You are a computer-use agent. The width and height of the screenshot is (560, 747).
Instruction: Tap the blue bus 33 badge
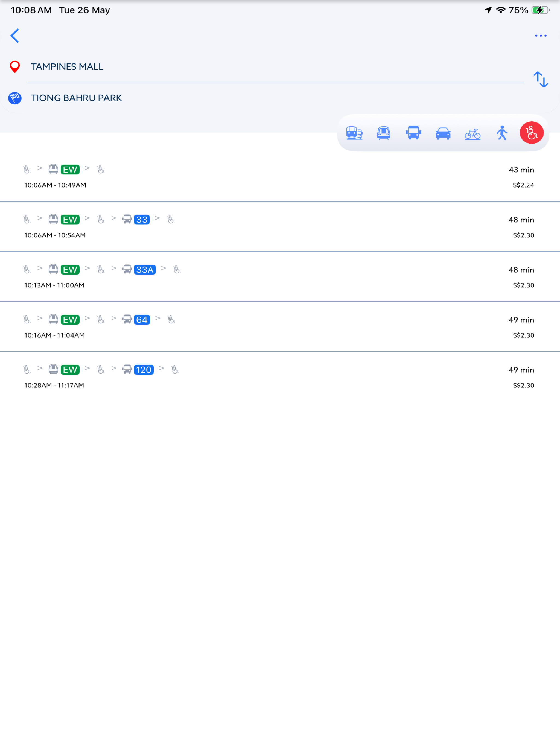(142, 220)
